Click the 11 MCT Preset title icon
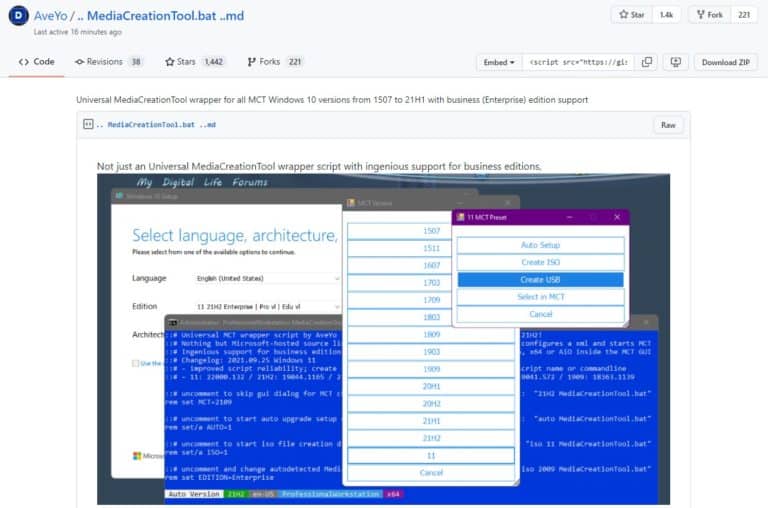Viewport: 768px width, 508px height. pyautogui.click(x=460, y=217)
